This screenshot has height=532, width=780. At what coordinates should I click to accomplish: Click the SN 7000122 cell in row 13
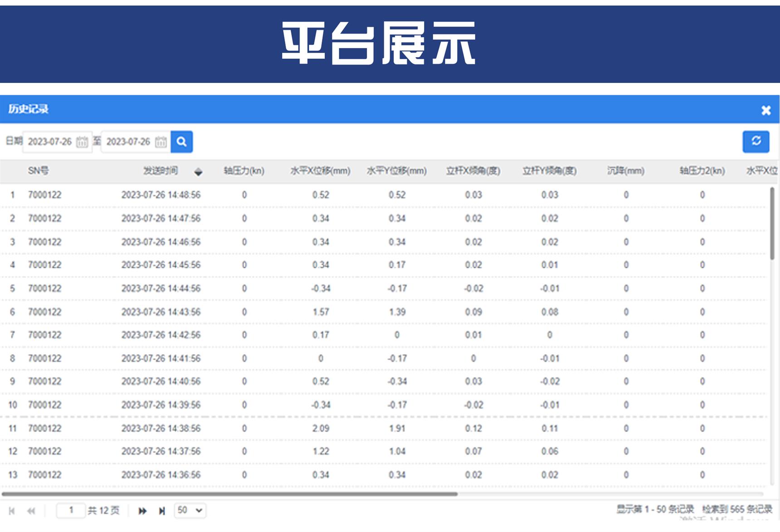[44, 475]
